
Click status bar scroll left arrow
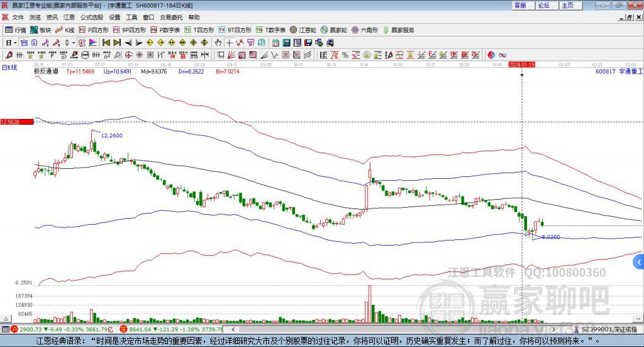tap(233, 329)
